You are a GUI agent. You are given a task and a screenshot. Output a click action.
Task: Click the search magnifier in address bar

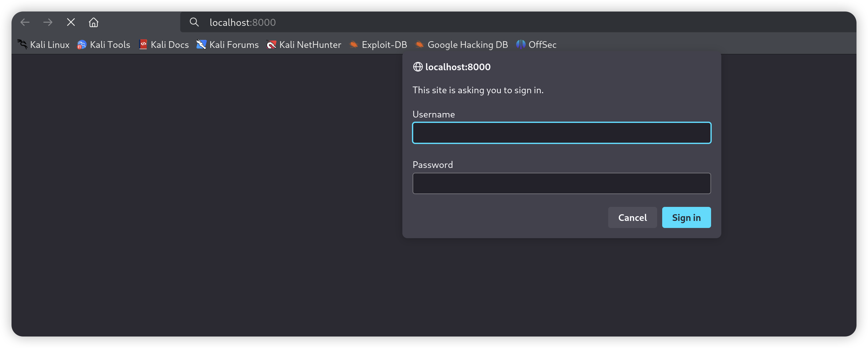[x=194, y=22]
